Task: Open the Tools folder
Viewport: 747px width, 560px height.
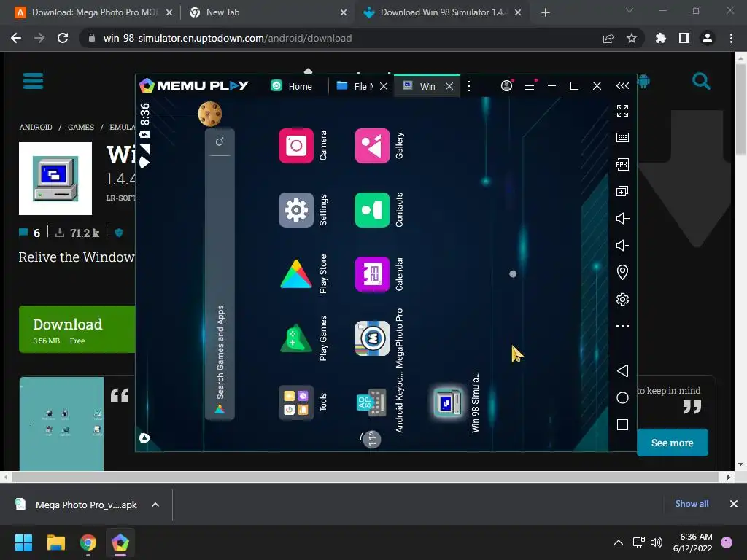Action: tap(296, 402)
